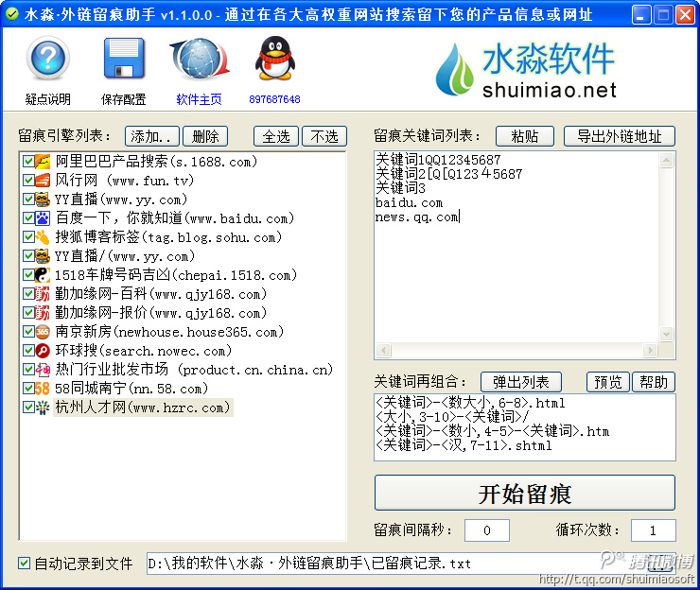The width and height of the screenshot is (700, 590).
Task: Click the keyword line news.qq.com
Action: [416, 217]
